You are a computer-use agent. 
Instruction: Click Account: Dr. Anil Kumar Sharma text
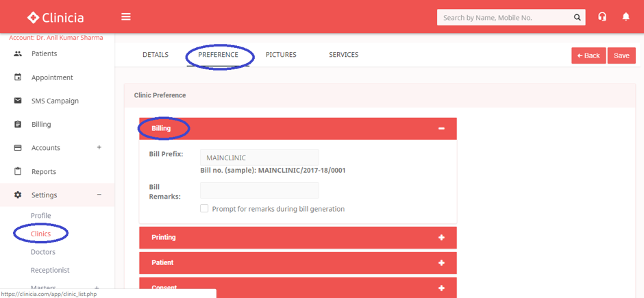(56, 38)
